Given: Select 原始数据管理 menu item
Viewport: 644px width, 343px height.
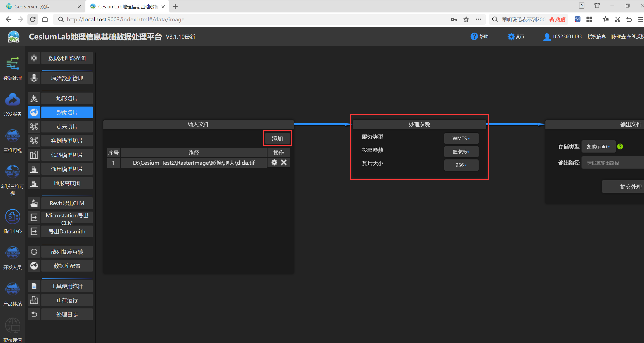Looking at the screenshot, I should point(67,78).
